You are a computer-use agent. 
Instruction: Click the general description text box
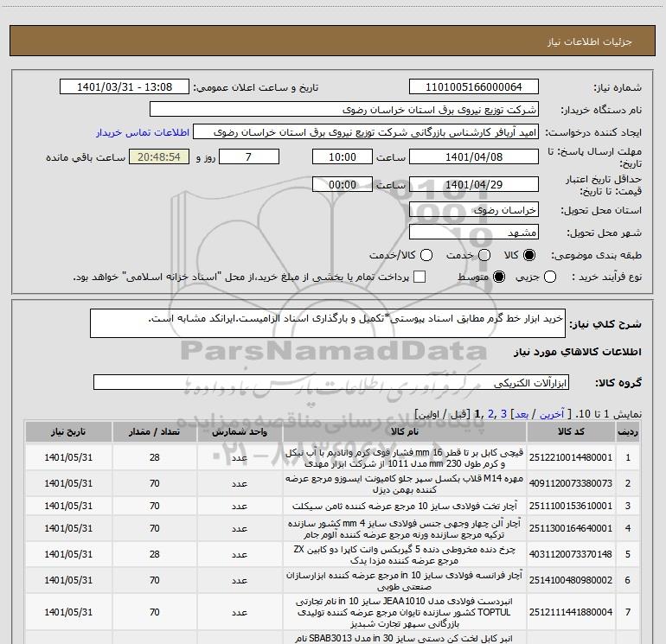(328, 323)
